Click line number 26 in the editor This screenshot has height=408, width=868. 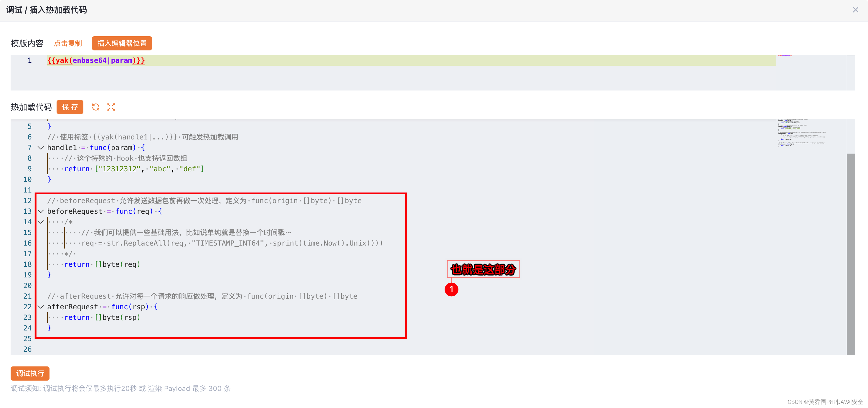[x=27, y=349]
